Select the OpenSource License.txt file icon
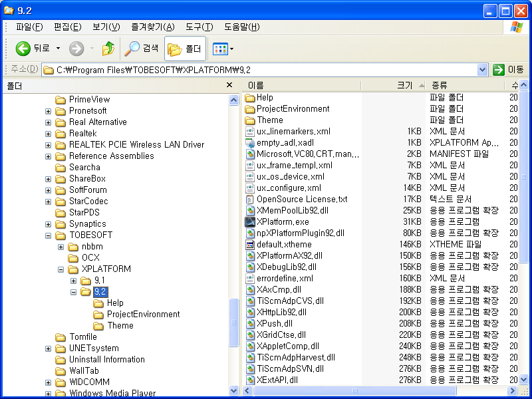 coord(250,199)
